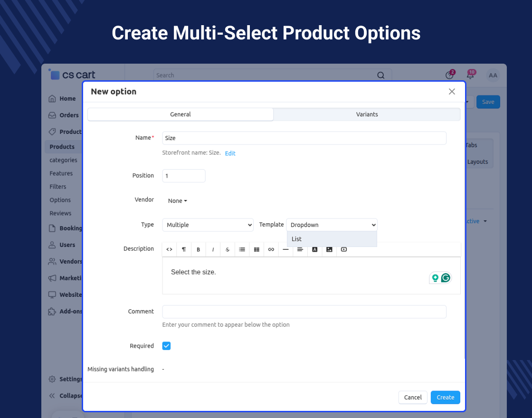Click the Grammarly lightbulb suggestion icon
The height and width of the screenshot is (418, 532).
(x=435, y=278)
